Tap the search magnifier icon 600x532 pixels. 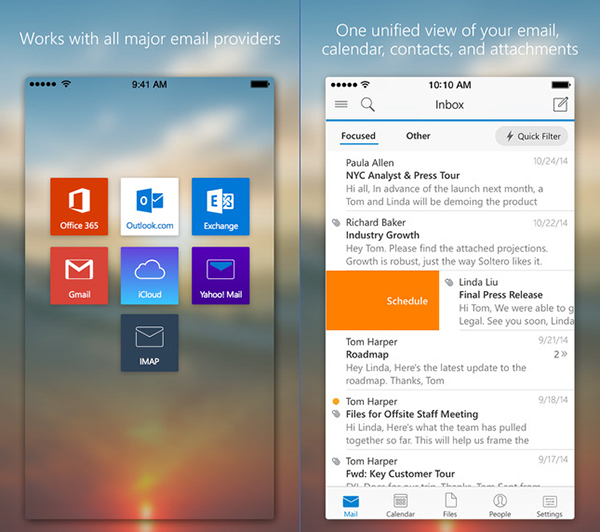click(367, 104)
